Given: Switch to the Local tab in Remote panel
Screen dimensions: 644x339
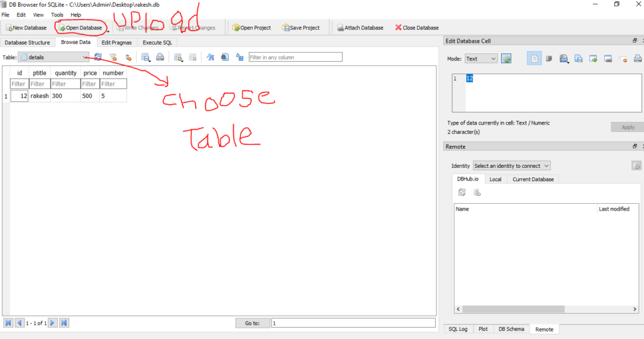Looking at the screenshot, I should point(496,179).
